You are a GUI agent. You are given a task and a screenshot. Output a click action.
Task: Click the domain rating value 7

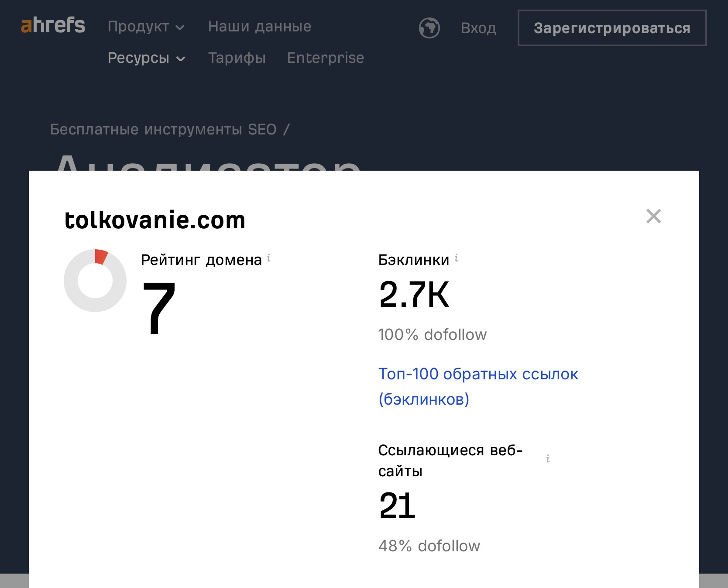[x=159, y=308]
